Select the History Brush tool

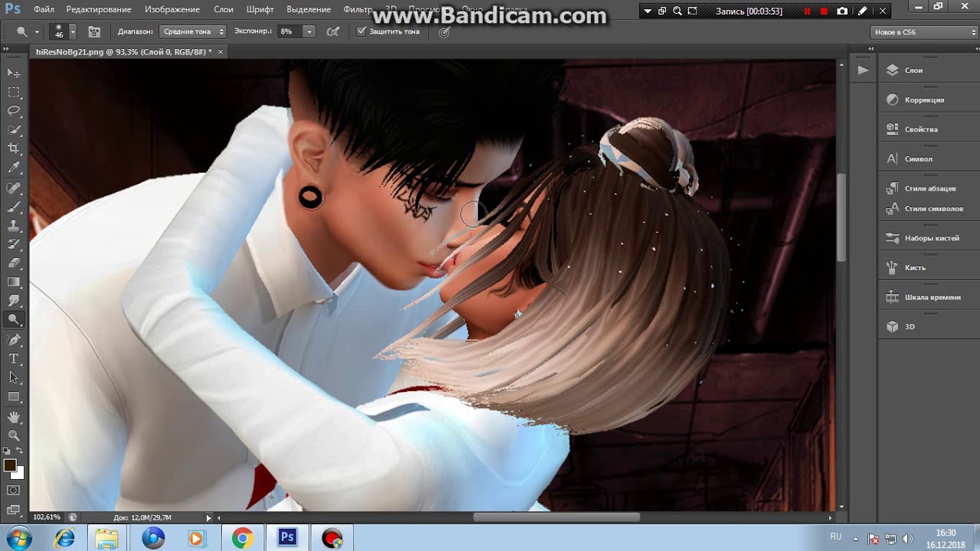(14, 245)
